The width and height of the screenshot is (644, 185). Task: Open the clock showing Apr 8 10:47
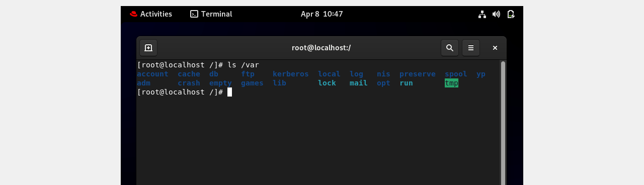(322, 14)
